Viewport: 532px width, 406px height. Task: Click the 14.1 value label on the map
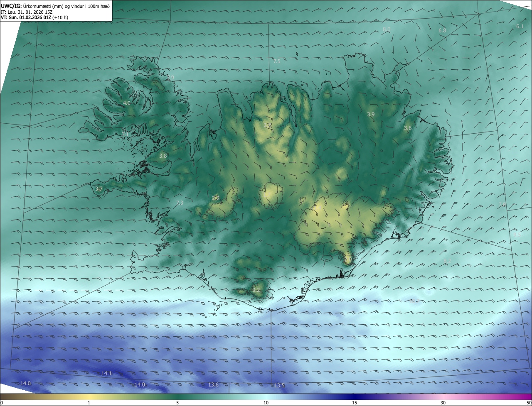106,374
